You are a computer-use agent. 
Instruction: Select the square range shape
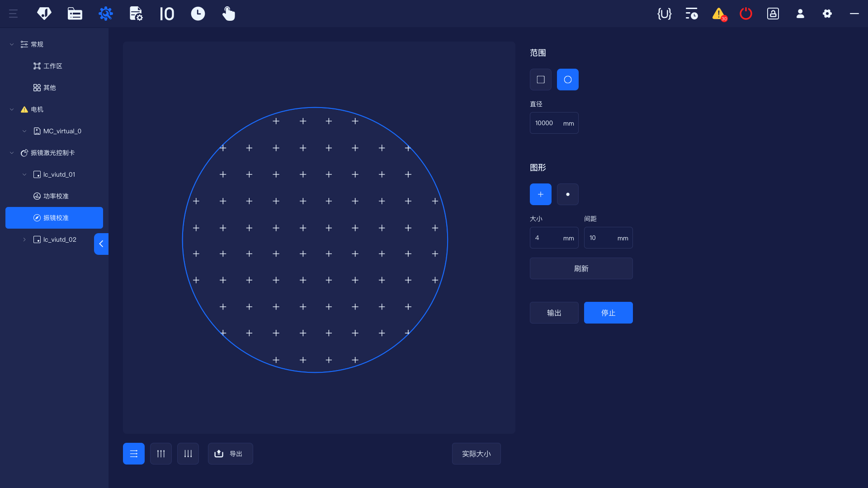click(541, 80)
